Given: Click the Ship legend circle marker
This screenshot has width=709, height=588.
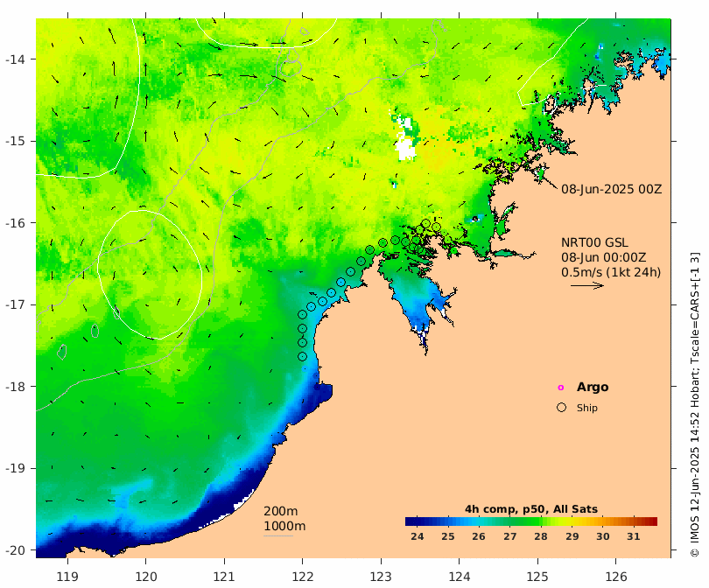Looking at the screenshot, I should (x=561, y=407).
